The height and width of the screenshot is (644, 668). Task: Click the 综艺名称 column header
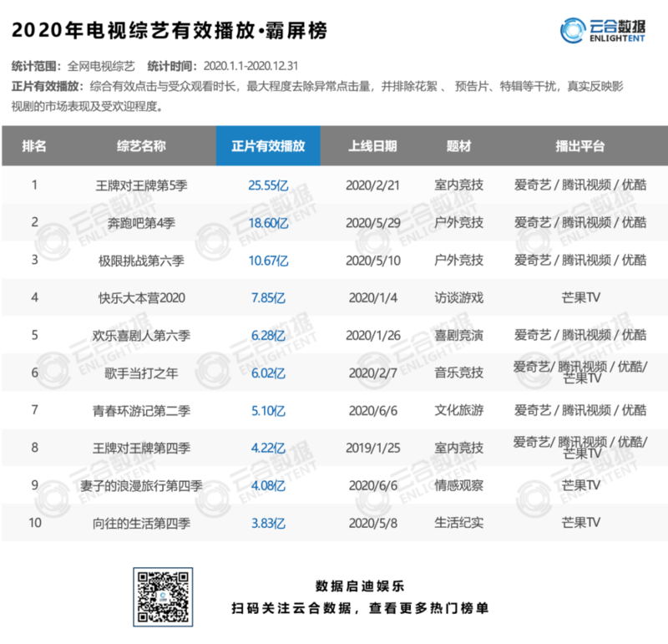point(141,145)
